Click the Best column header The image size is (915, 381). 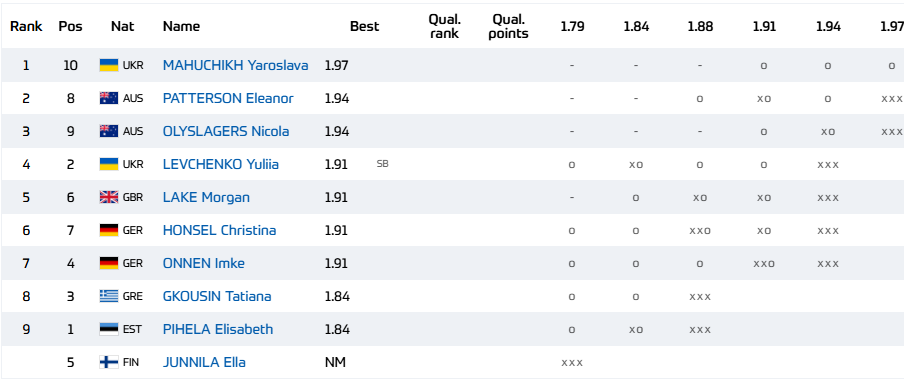(x=365, y=26)
